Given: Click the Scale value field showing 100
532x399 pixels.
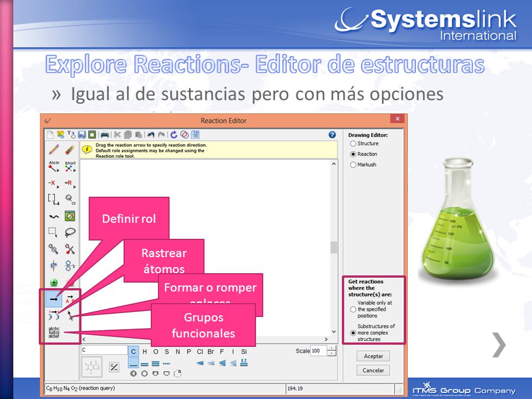Looking at the screenshot, I should (318, 351).
